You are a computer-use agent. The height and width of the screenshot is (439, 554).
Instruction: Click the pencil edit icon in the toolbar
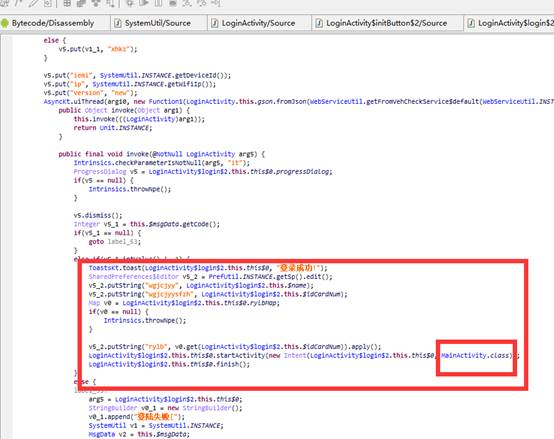pyautogui.click(x=34, y=3)
